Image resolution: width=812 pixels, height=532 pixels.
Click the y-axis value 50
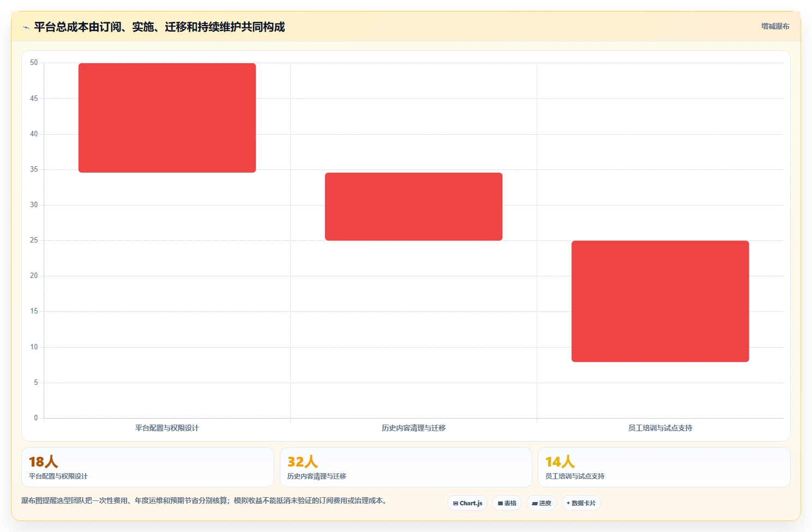34,63
